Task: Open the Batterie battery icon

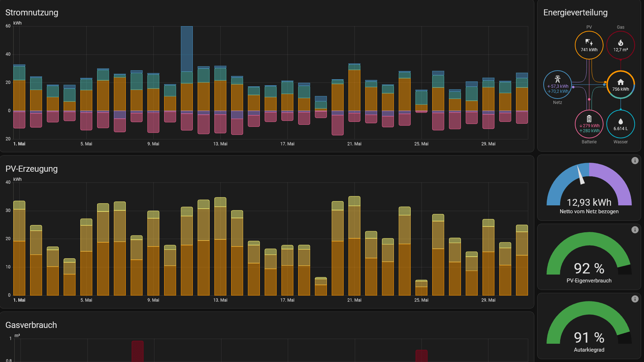Action: [x=589, y=119]
